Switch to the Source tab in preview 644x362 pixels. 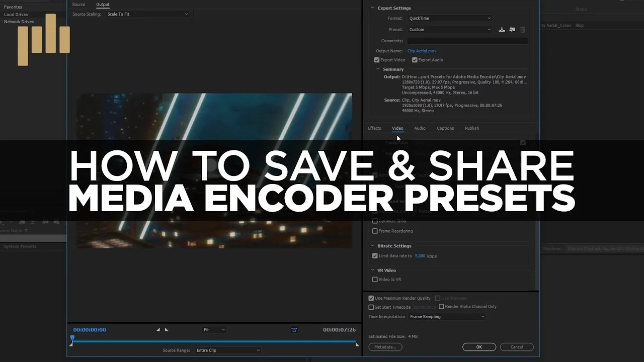78,5
